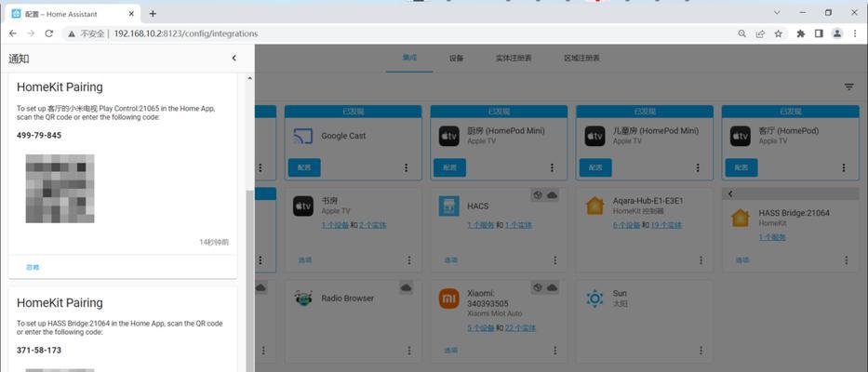The width and height of the screenshot is (868, 372).
Task: Click the HACS integration logo
Action: point(449,206)
